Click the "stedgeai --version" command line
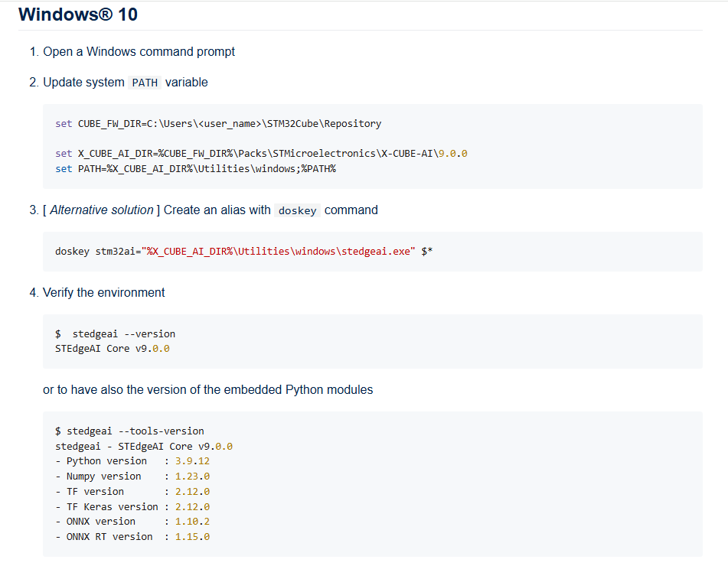This screenshot has height=579, width=728. coord(116,333)
